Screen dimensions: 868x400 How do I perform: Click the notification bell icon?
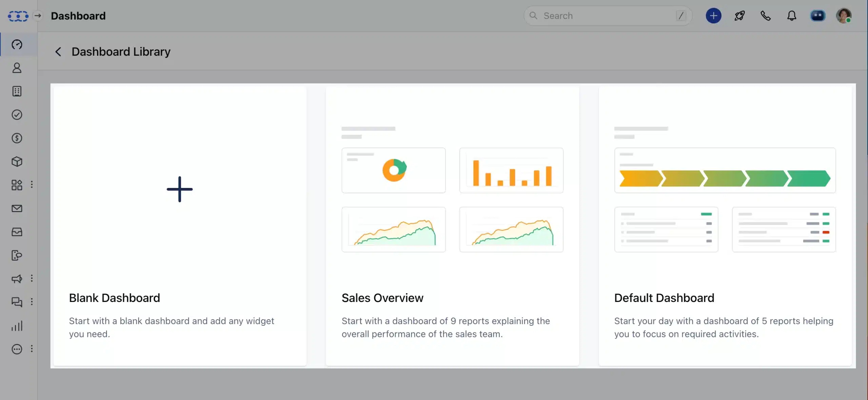792,16
